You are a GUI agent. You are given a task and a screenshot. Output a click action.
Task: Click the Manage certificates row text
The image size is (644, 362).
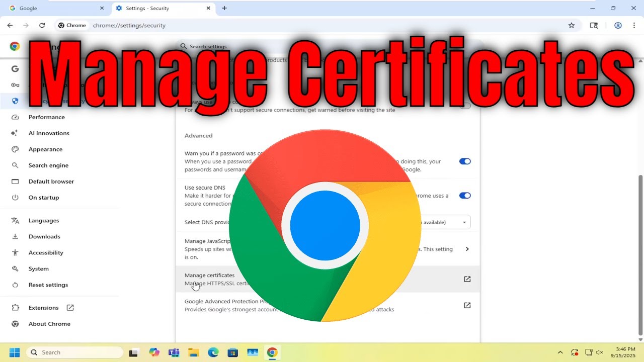[x=209, y=276]
